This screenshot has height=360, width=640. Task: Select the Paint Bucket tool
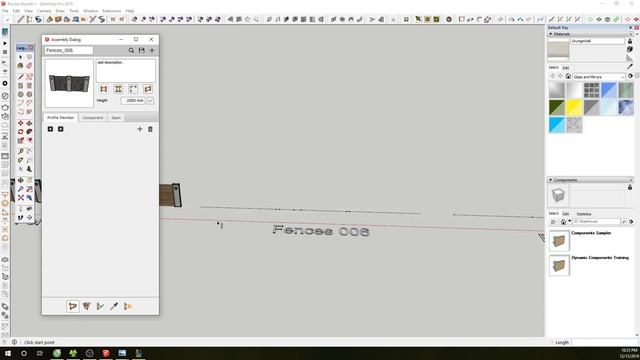(20, 66)
